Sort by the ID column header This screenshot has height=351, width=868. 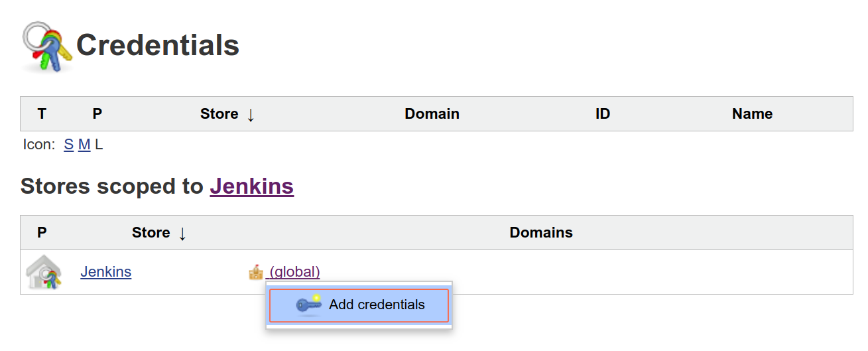pos(602,114)
